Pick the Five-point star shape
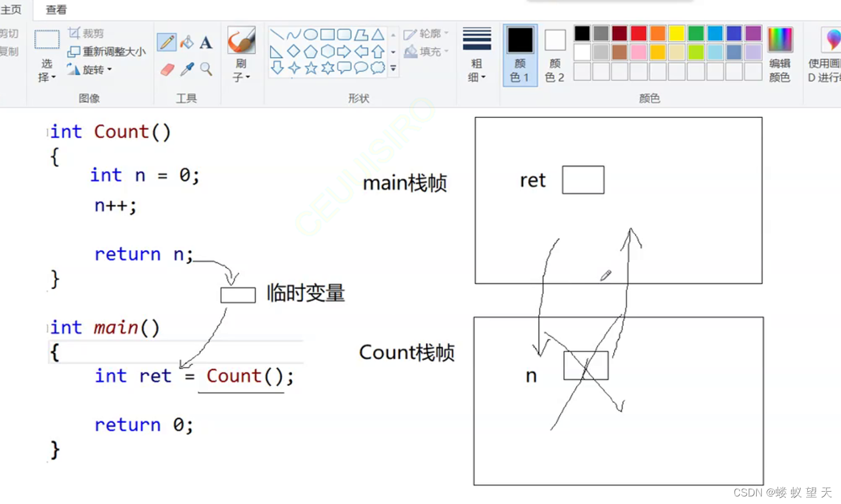The width and height of the screenshot is (841, 504). click(x=310, y=68)
